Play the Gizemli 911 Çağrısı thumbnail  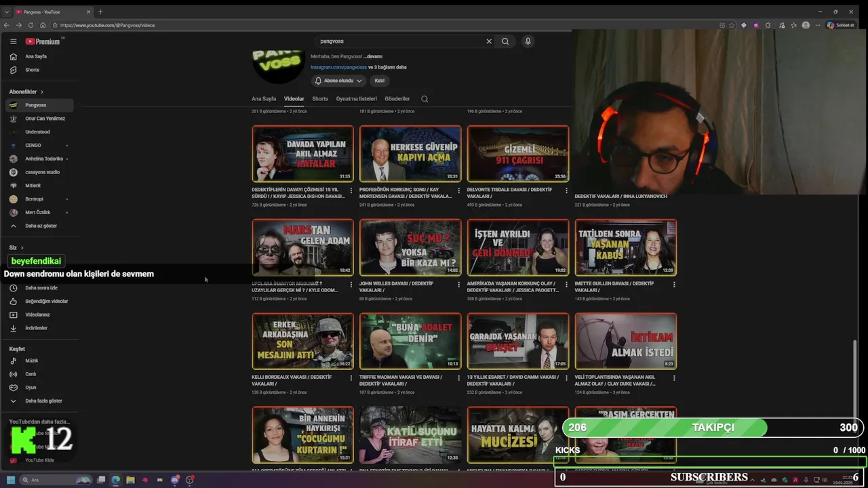pos(518,153)
